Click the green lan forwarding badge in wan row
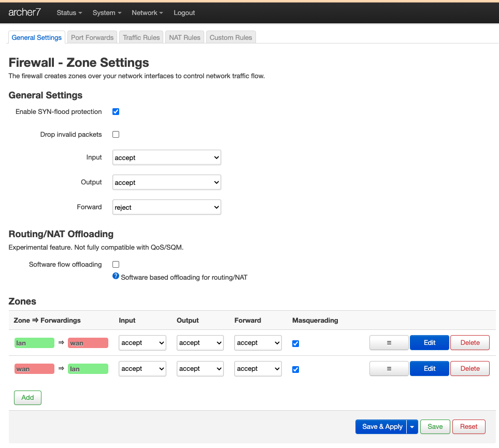 (x=88, y=369)
